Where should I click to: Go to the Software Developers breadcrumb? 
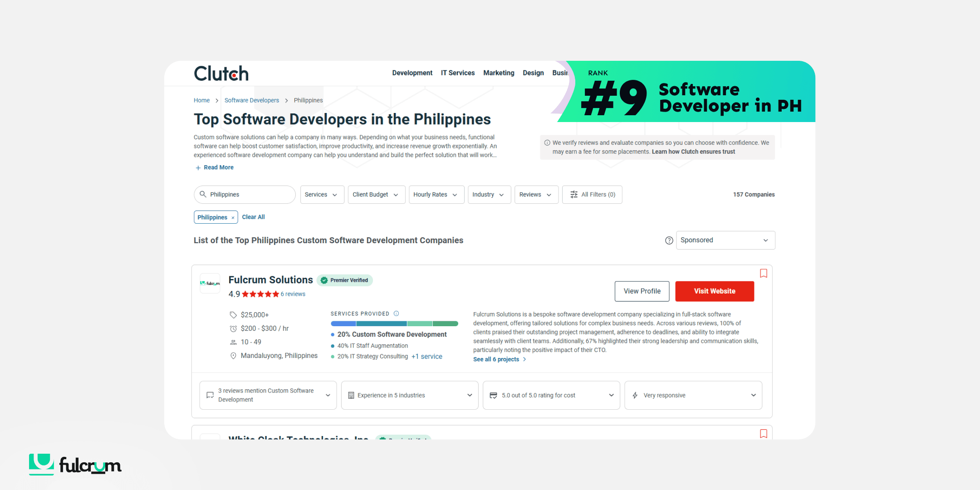tap(252, 100)
